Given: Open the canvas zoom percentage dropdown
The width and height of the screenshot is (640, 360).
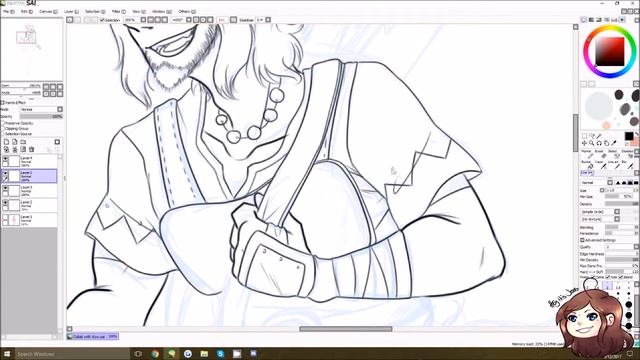Looking at the screenshot, I should click(x=143, y=20).
